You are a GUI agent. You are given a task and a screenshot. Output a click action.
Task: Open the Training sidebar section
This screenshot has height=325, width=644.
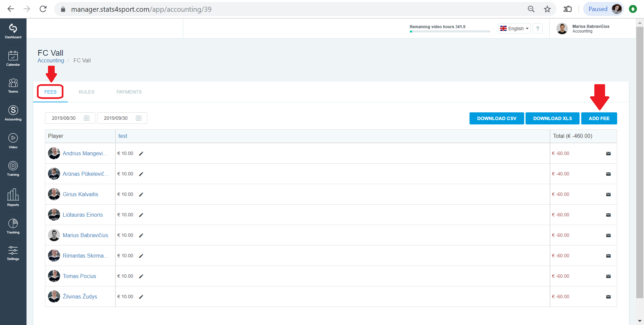click(13, 168)
